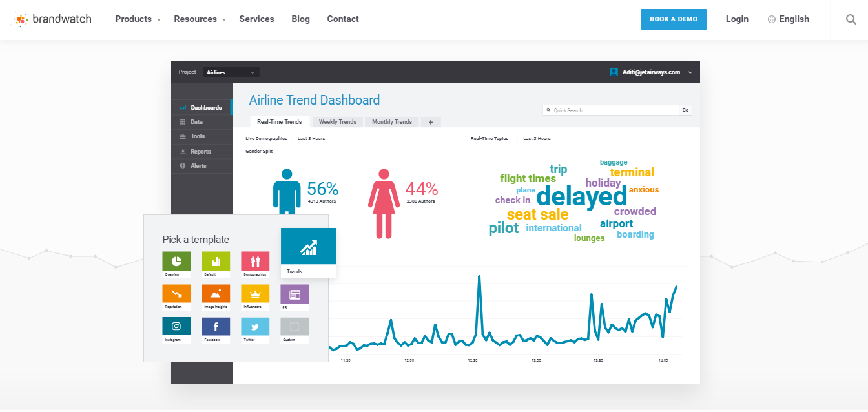
Task: Click the Data sidebar grid icon
Action: [183, 122]
